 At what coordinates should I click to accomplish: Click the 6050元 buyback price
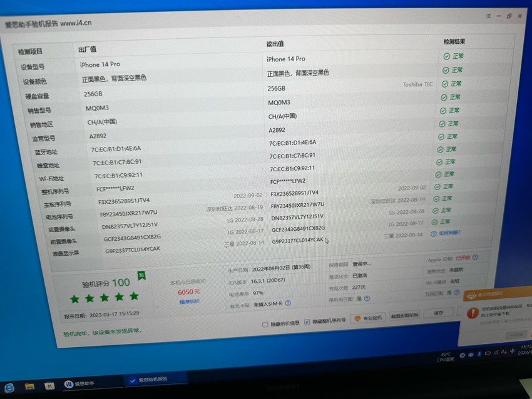tap(188, 292)
